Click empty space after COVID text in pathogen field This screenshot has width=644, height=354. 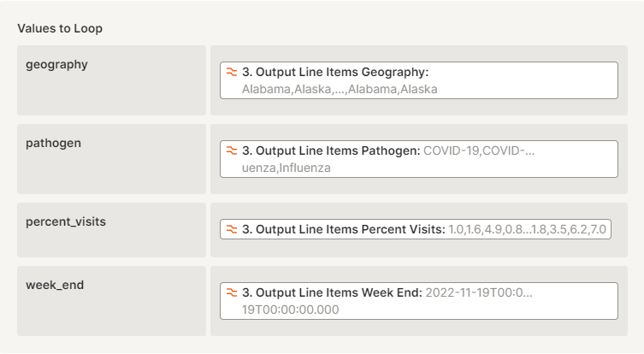582,150
